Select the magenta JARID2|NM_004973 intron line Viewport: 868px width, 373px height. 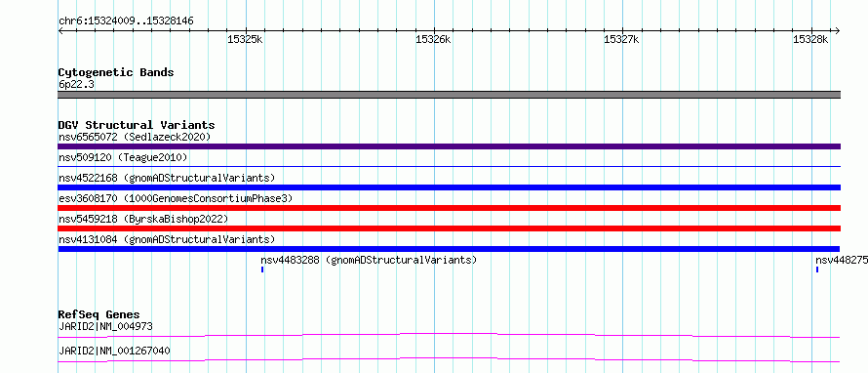[449, 335]
